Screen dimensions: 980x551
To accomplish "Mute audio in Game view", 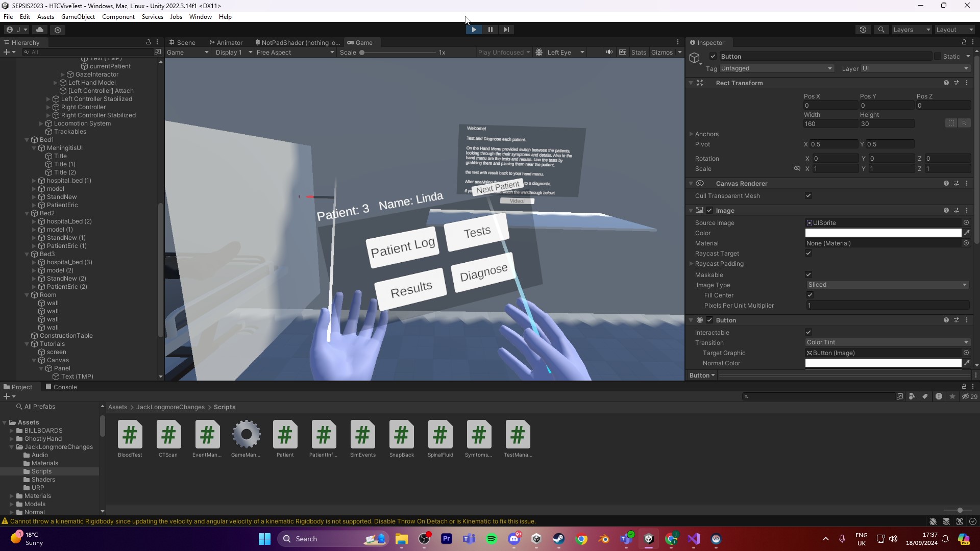I will (609, 52).
